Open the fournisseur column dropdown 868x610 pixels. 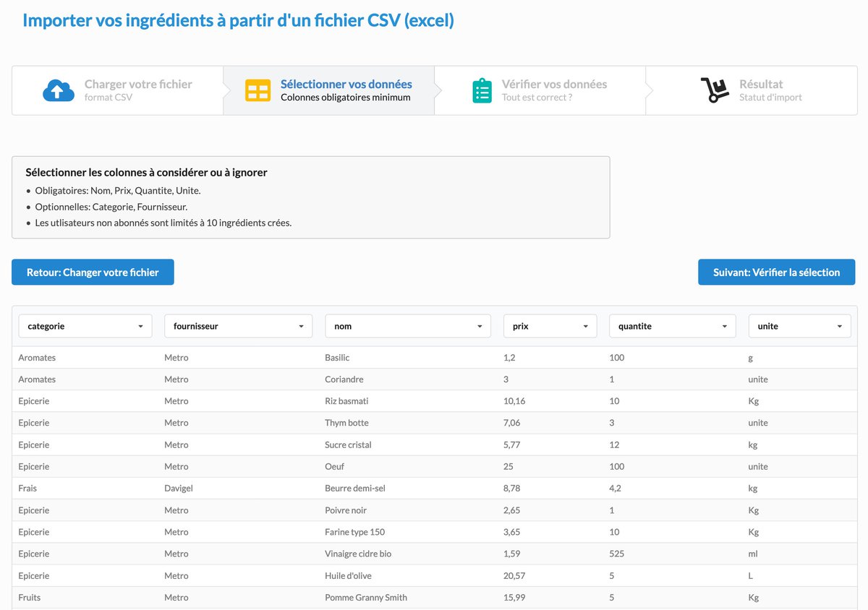click(x=302, y=326)
